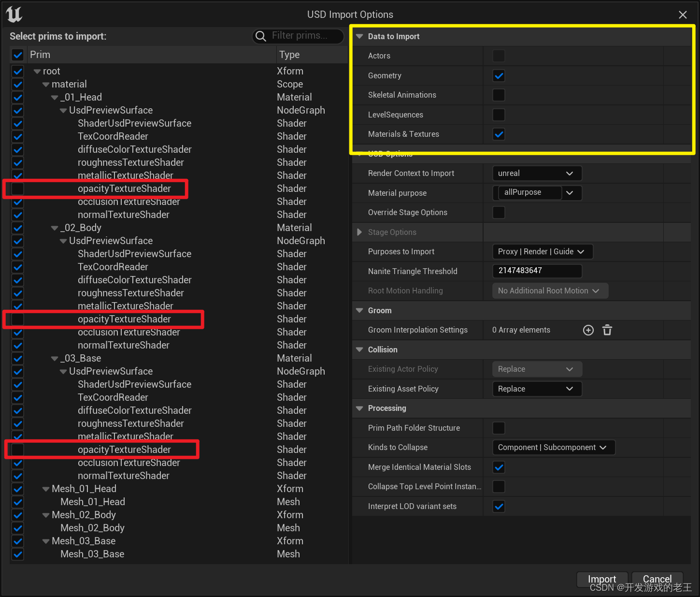This screenshot has height=597, width=700.
Task: Collapse the _02_Body material node
Action: tap(55, 228)
